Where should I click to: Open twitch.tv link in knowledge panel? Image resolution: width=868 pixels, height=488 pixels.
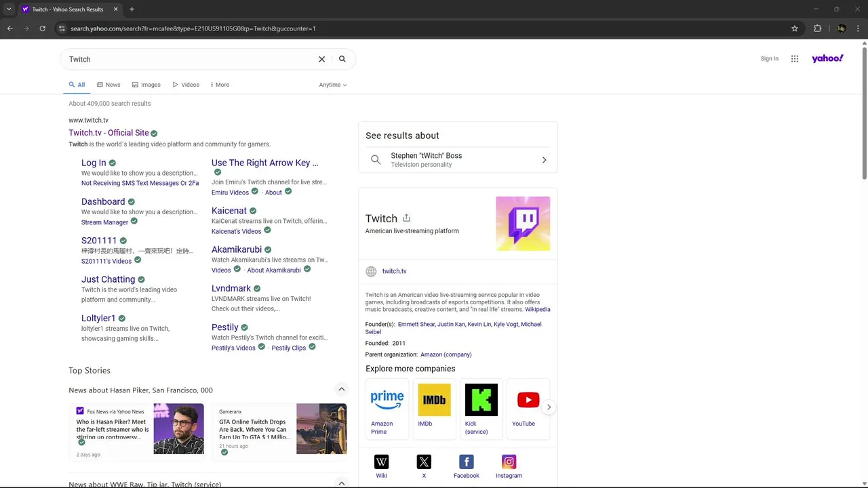(394, 271)
